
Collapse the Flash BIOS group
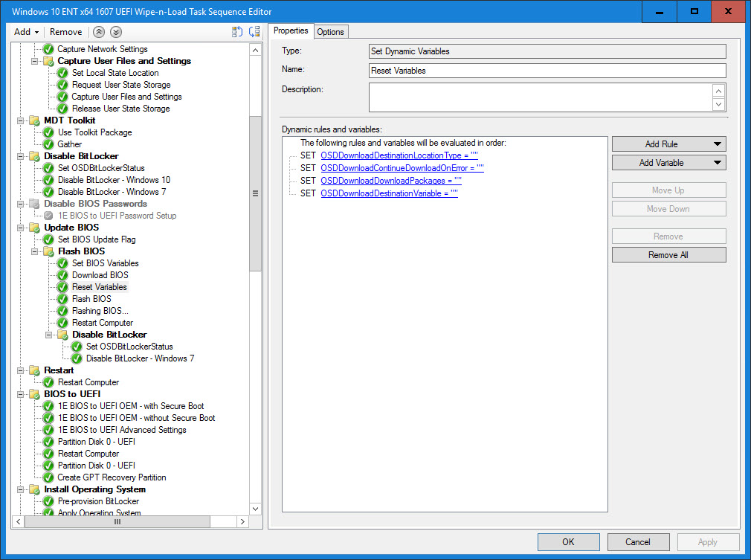35,251
